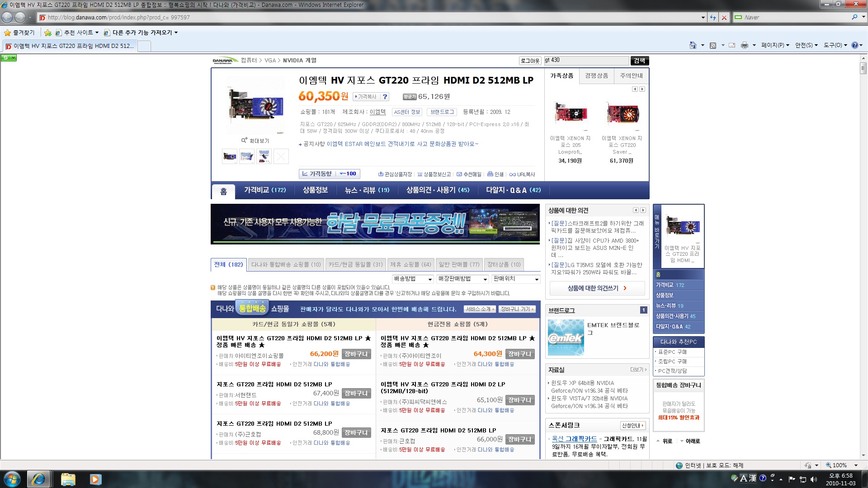868x488 pixels.
Task: Open the 페이지(P) menu dropdown
Action: tap(775, 45)
